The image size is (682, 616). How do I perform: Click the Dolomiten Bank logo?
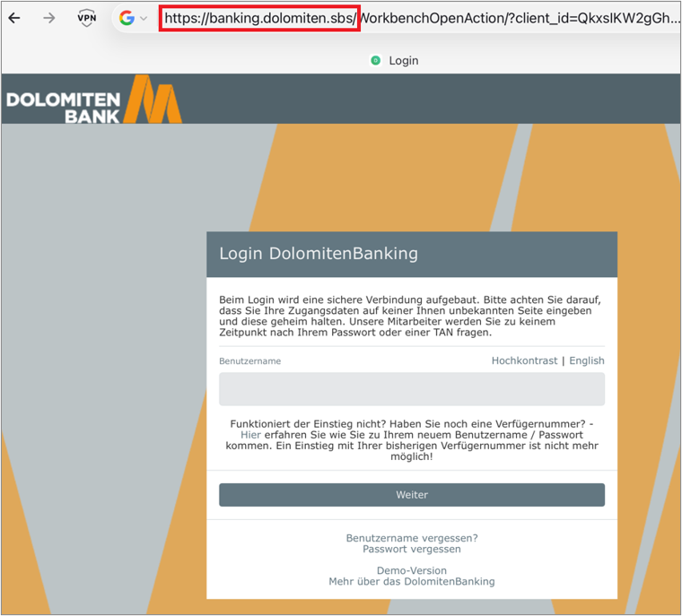coord(94,100)
